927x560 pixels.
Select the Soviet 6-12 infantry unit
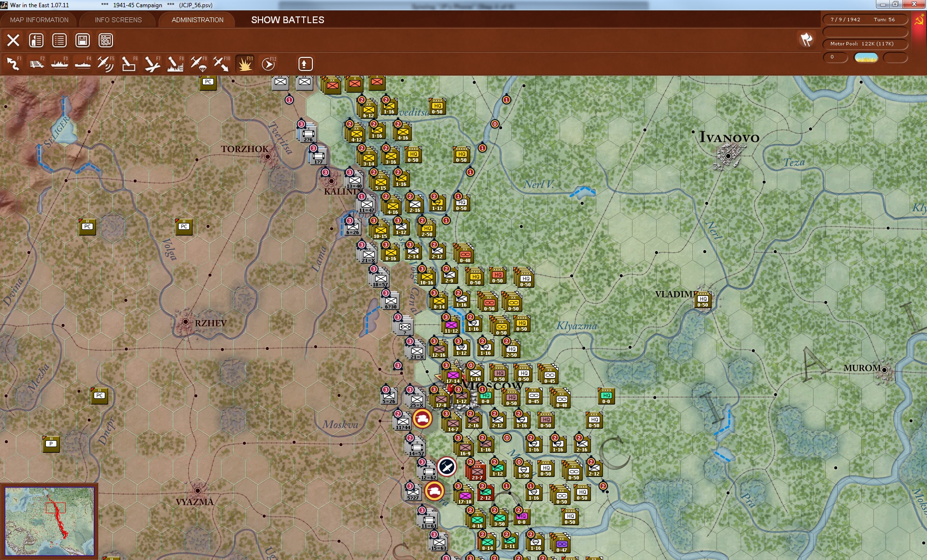pos(368,109)
